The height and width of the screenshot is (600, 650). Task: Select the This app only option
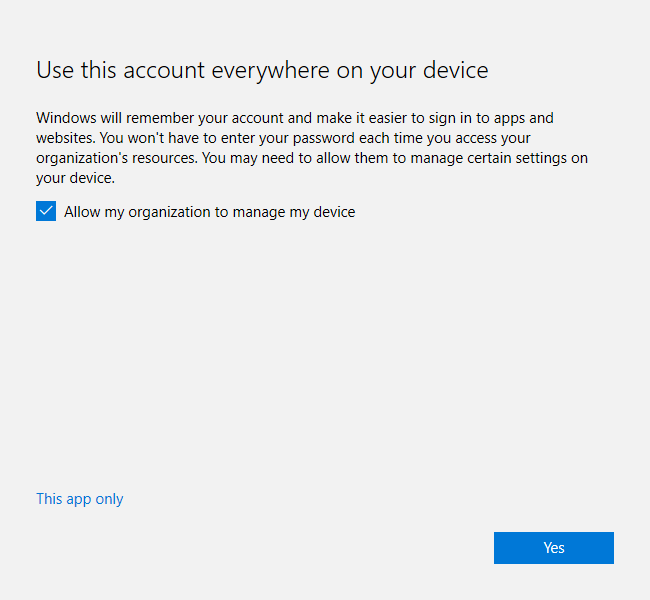(80, 499)
